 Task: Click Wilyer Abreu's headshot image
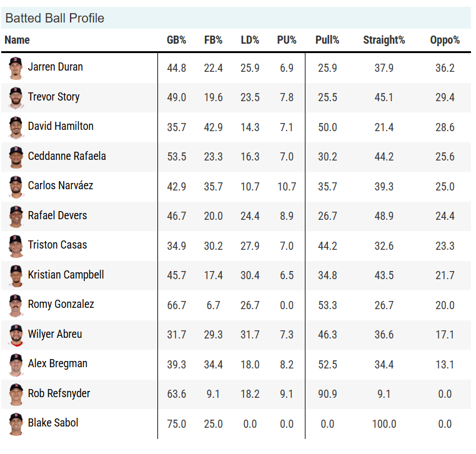point(16,335)
